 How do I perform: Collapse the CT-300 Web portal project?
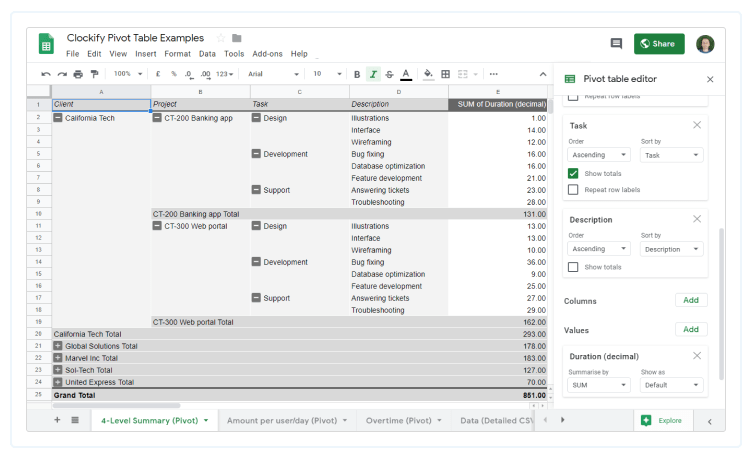pos(157,225)
